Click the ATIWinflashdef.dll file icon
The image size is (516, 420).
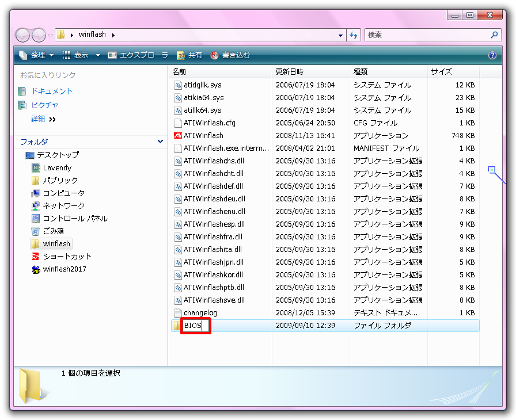tap(178, 186)
